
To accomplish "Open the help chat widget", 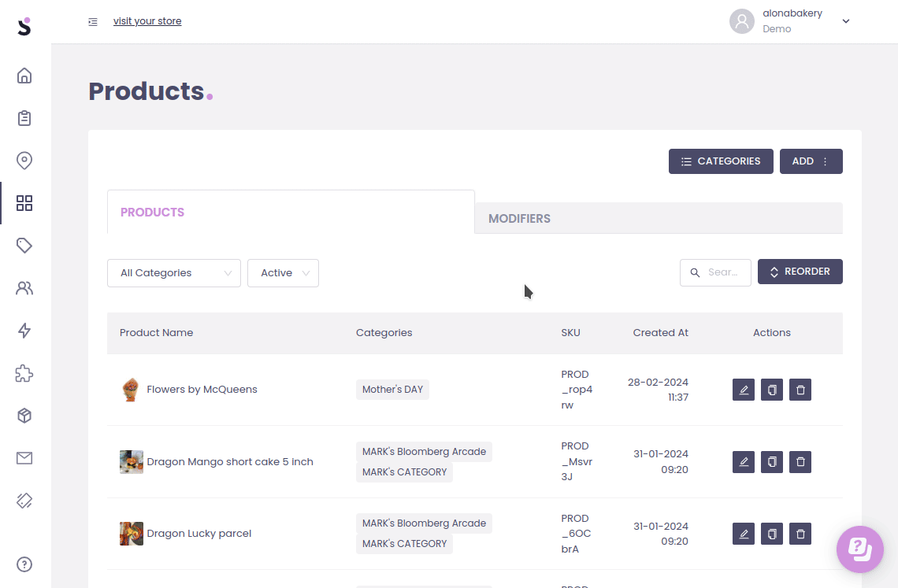I will click(859, 549).
